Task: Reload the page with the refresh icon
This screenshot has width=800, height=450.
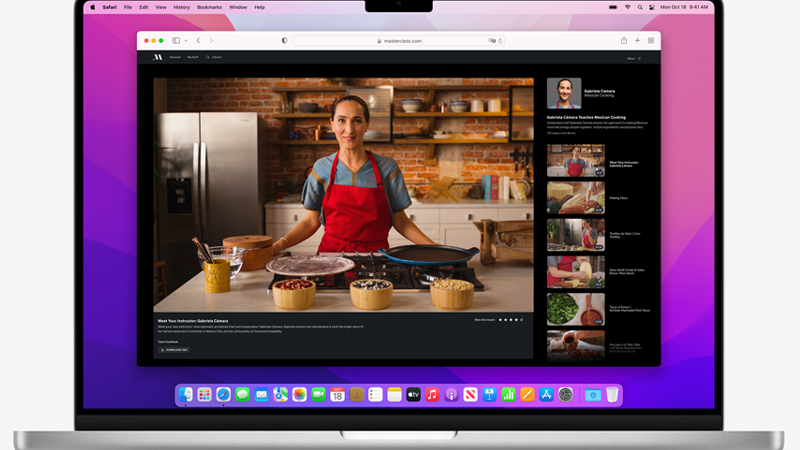Action: [500, 41]
